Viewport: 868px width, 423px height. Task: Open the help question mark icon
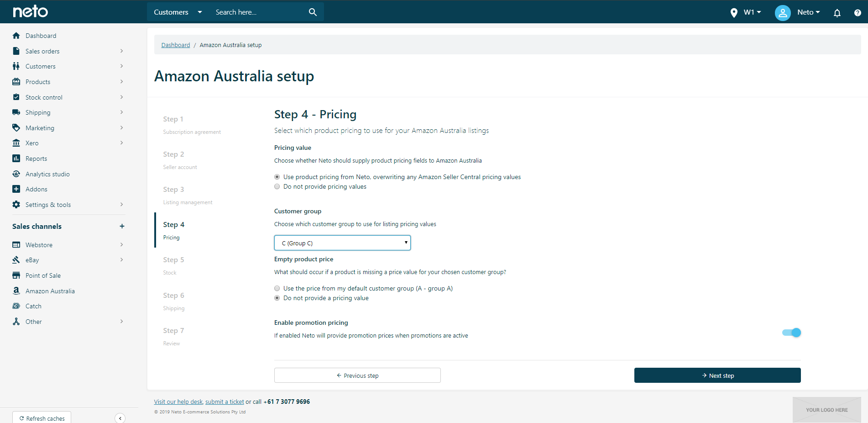858,13
